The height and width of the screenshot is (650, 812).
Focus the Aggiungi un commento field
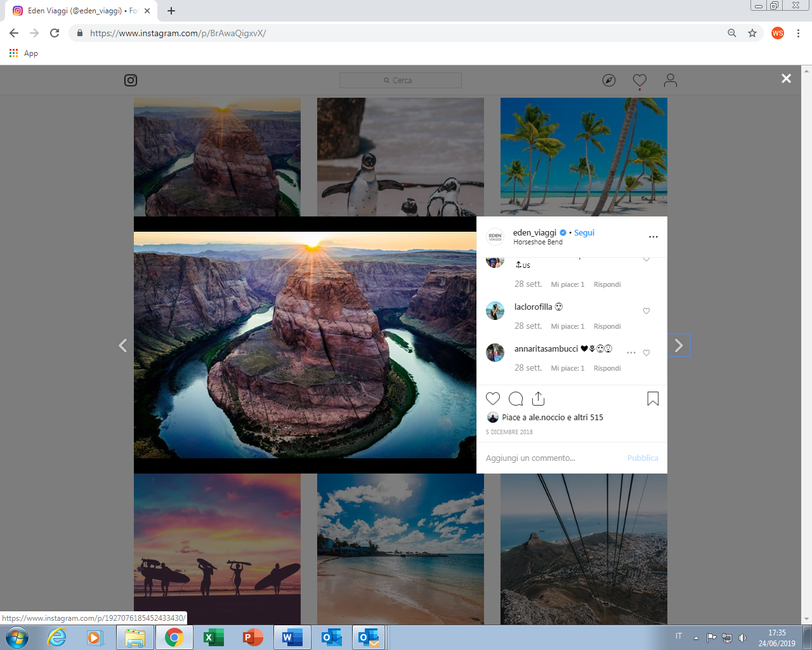tap(552, 458)
